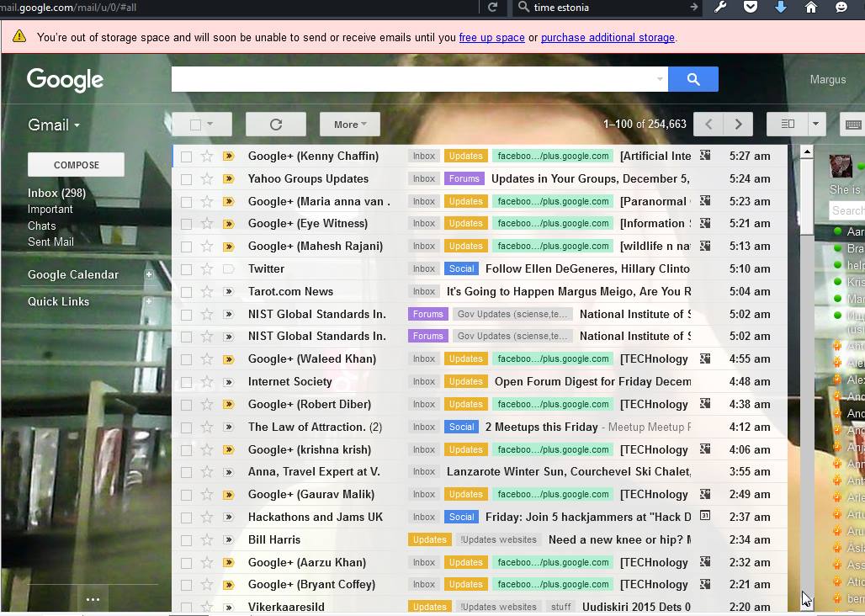The height and width of the screenshot is (616, 865).
Task: Star the Tarot.com News email
Action: click(x=207, y=292)
